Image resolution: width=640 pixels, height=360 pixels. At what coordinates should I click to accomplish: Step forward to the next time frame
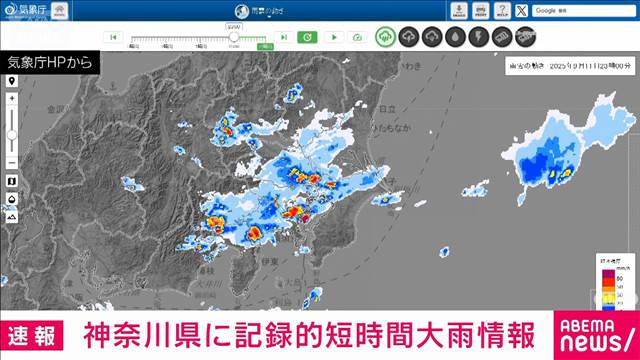tap(284, 37)
